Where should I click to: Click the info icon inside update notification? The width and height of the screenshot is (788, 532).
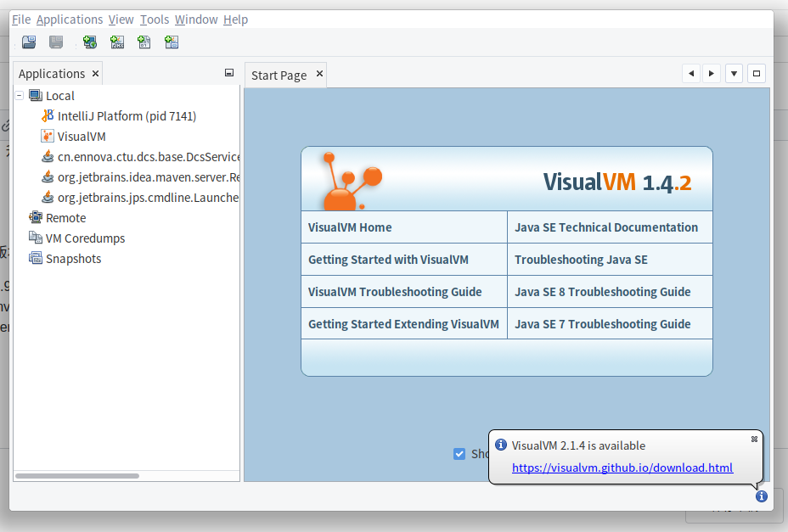click(x=500, y=445)
